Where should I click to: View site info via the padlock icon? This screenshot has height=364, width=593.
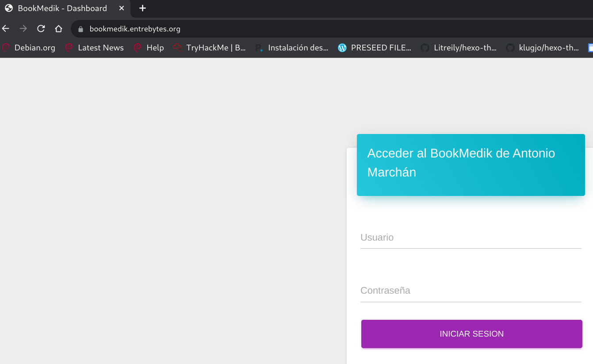pos(80,29)
